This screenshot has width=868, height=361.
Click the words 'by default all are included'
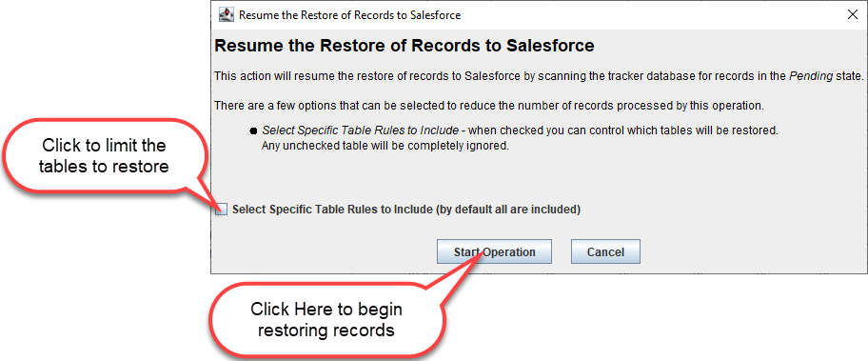point(506,210)
